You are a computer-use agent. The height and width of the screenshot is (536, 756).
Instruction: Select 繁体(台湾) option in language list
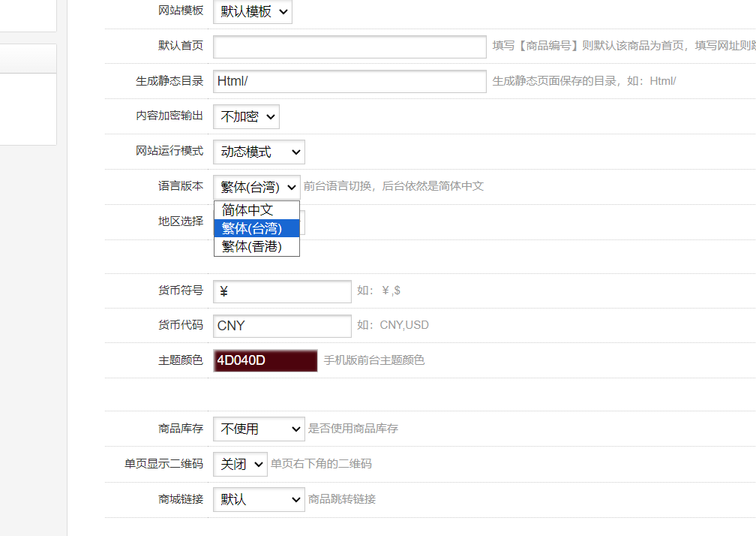(256, 228)
